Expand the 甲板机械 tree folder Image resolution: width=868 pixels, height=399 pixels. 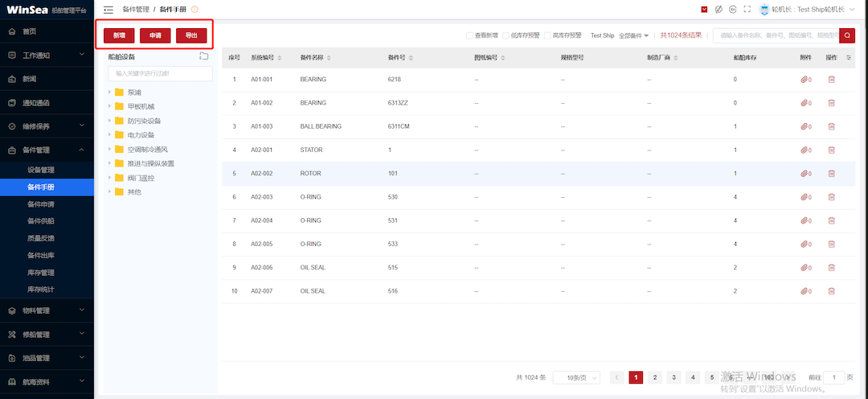[x=109, y=106]
